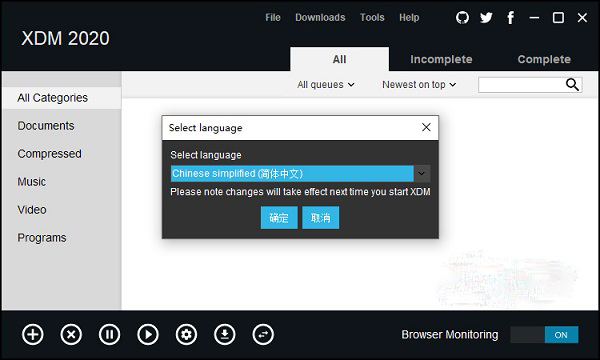Open the Facebook icon link
The width and height of the screenshot is (600, 360).
click(510, 18)
